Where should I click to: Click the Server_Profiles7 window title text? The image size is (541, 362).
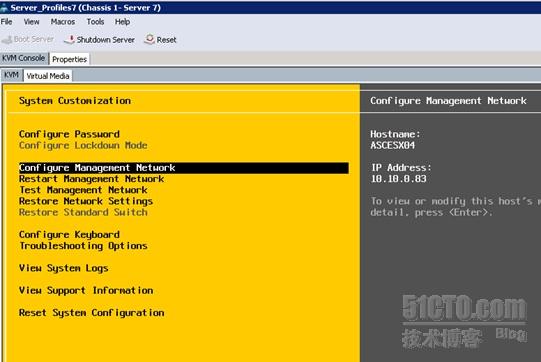coord(86,8)
